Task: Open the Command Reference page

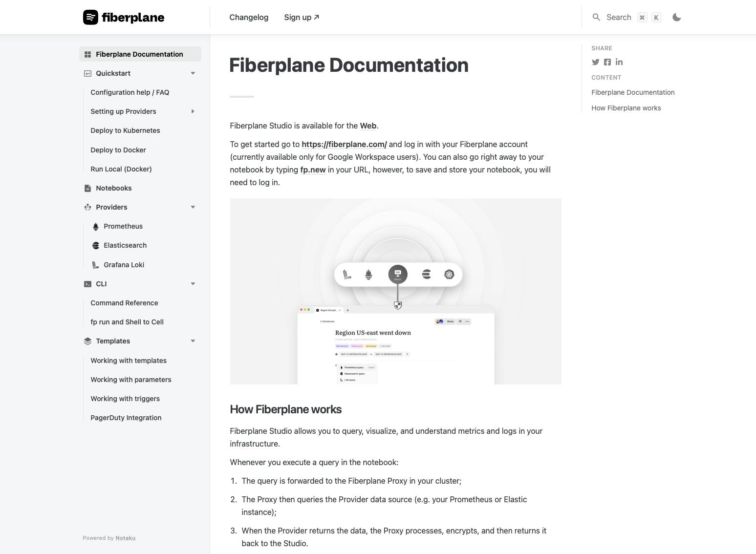Action: pyautogui.click(x=124, y=303)
